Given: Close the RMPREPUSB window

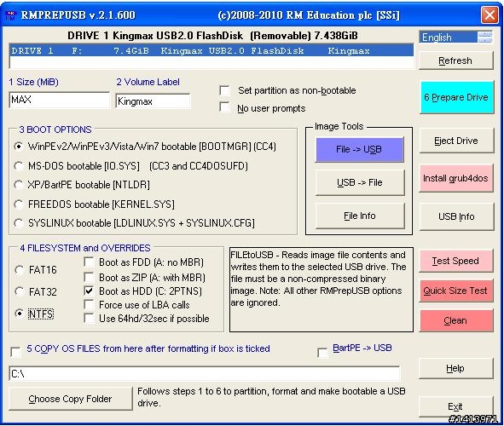Looking at the screenshot, I should click(490, 14).
